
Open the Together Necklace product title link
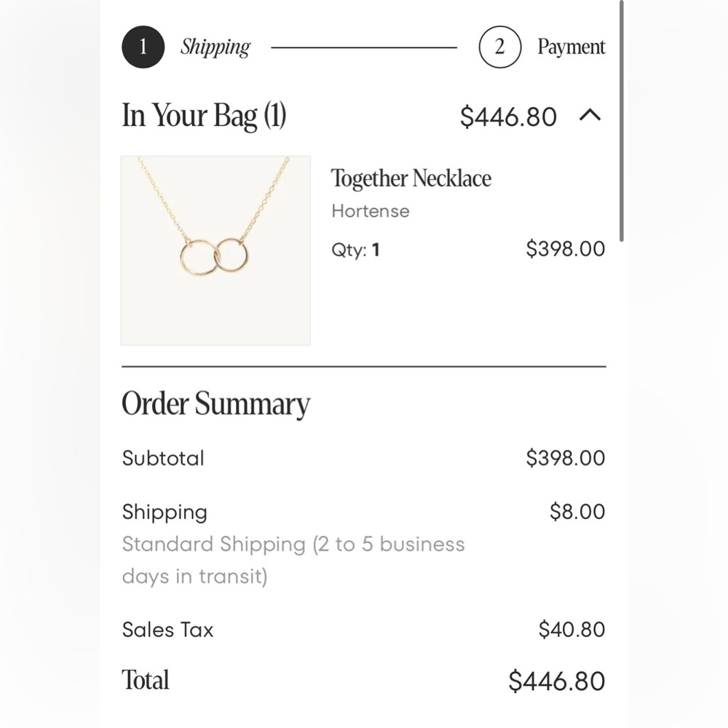pyautogui.click(x=411, y=178)
